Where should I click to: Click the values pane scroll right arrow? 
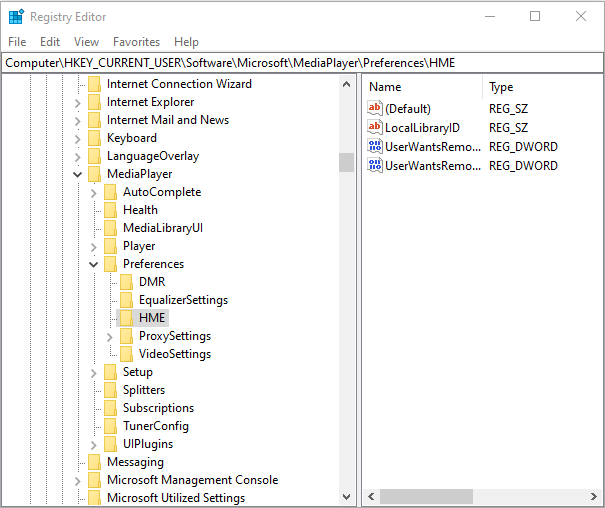pos(594,496)
